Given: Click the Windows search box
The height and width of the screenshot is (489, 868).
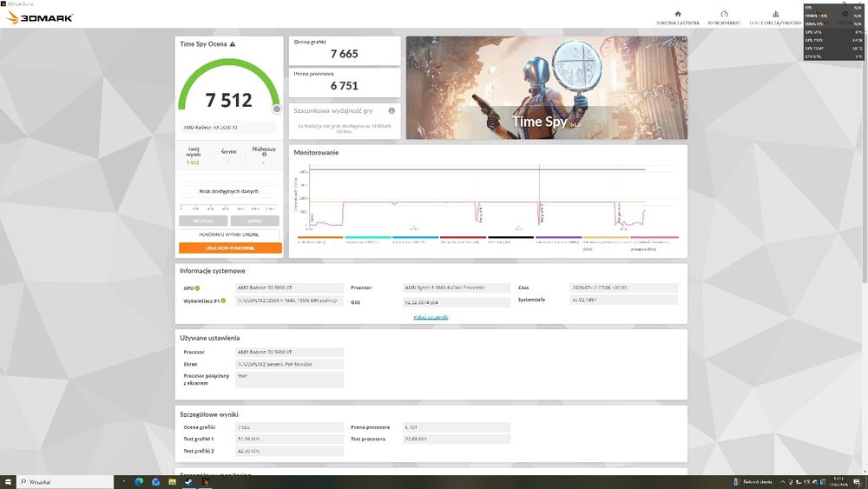Looking at the screenshot, I should (65, 482).
